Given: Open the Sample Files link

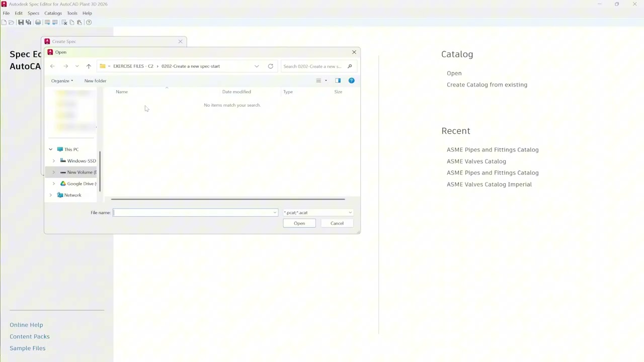Looking at the screenshot, I should tap(28, 348).
